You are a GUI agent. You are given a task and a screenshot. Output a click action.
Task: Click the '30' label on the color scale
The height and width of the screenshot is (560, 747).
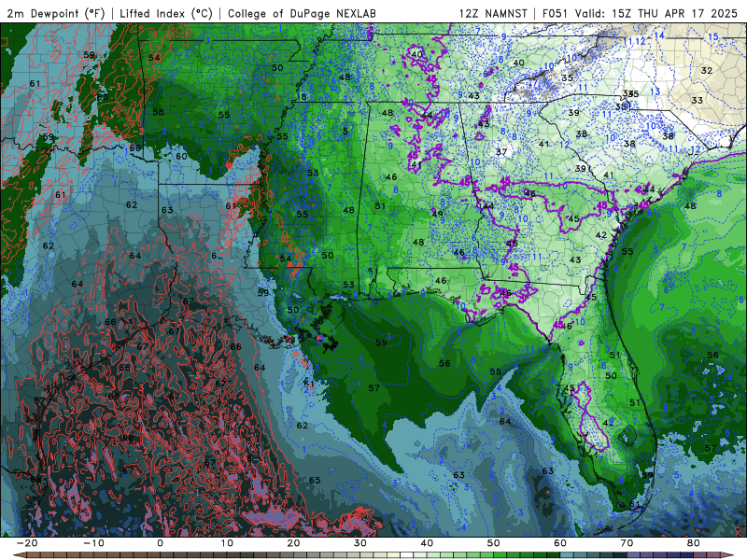click(360, 543)
